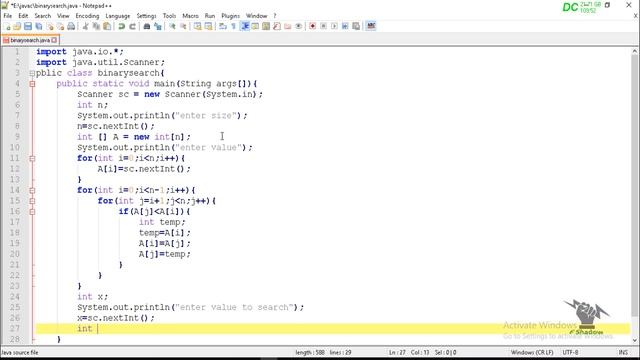Click the Close document toolbar icon
This screenshot has height=360, width=640.
50,27
